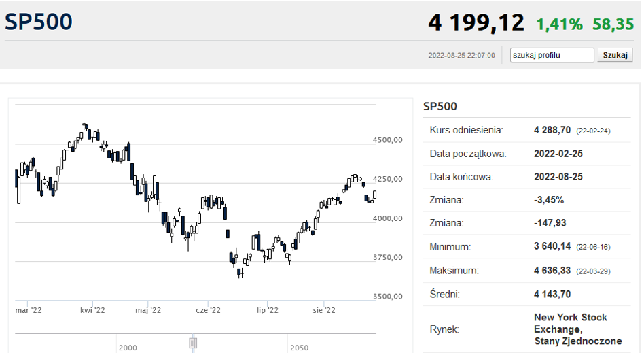The width and height of the screenshot is (644, 353).
Task: Click the 'Data końcowa:' label
Action: pyautogui.click(x=461, y=177)
